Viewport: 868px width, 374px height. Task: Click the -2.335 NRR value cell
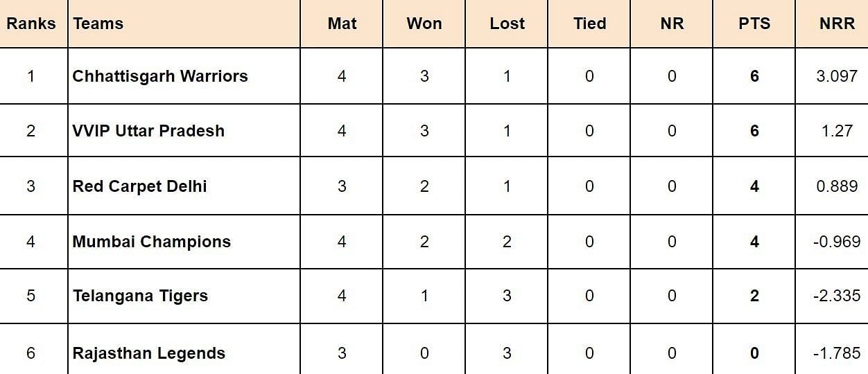(837, 296)
